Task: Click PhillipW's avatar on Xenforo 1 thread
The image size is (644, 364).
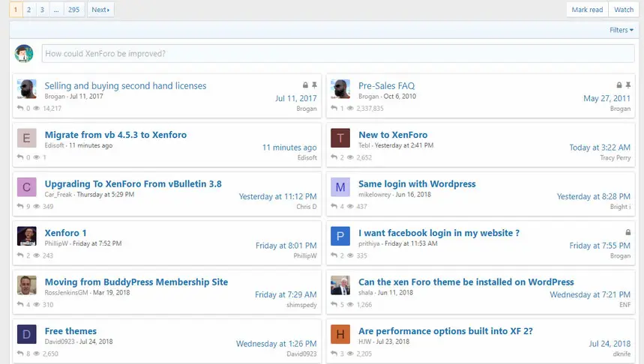Action: click(27, 236)
